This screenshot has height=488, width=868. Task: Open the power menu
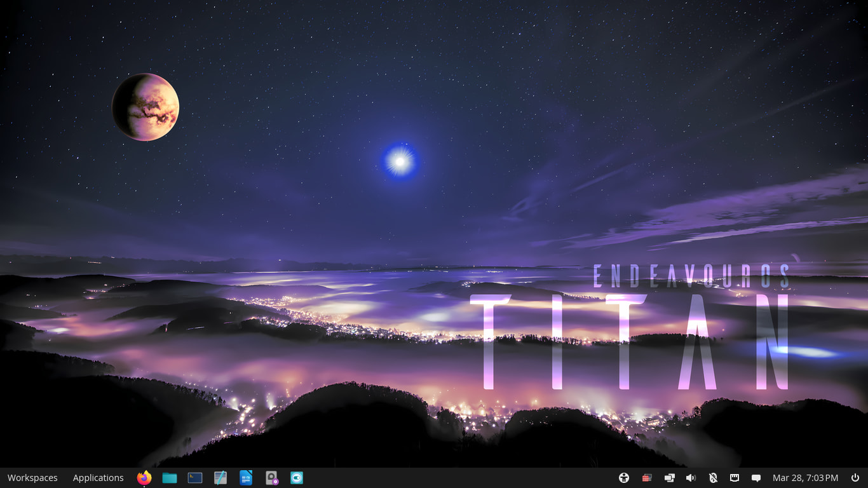pos(855,478)
